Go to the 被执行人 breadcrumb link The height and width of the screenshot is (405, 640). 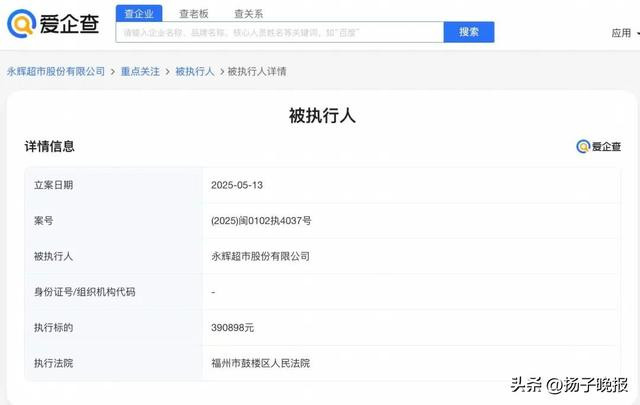tap(195, 71)
